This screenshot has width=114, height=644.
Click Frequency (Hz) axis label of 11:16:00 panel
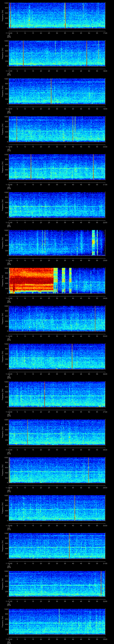(x=3, y=16)
